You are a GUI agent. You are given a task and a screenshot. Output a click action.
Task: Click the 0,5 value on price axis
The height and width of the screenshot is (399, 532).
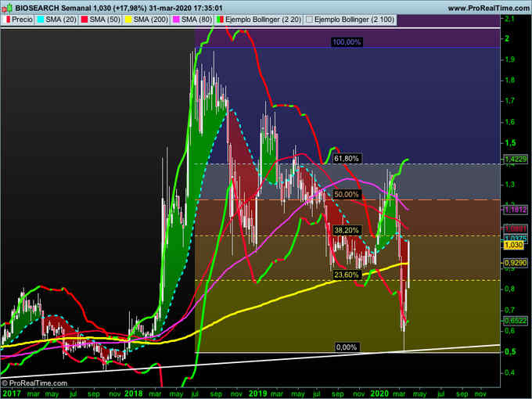tap(509, 351)
